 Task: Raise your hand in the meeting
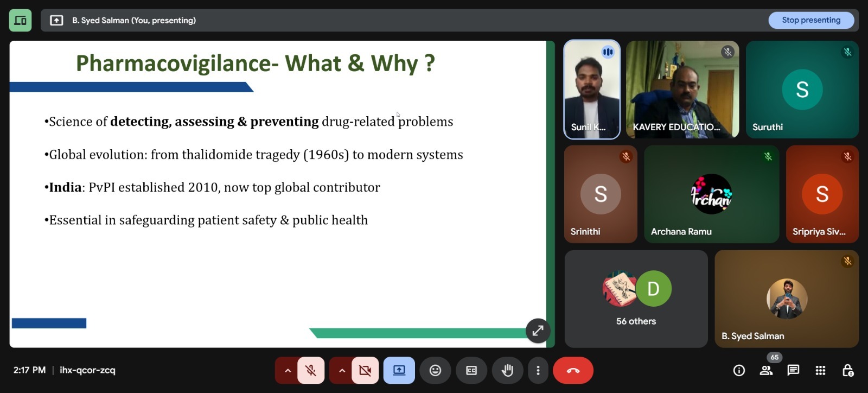(507, 370)
